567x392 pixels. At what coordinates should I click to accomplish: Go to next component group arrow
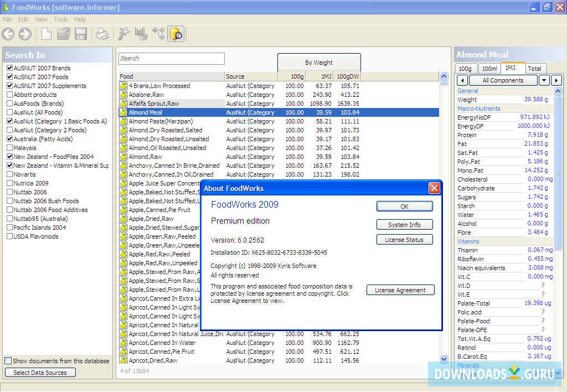[x=556, y=80]
